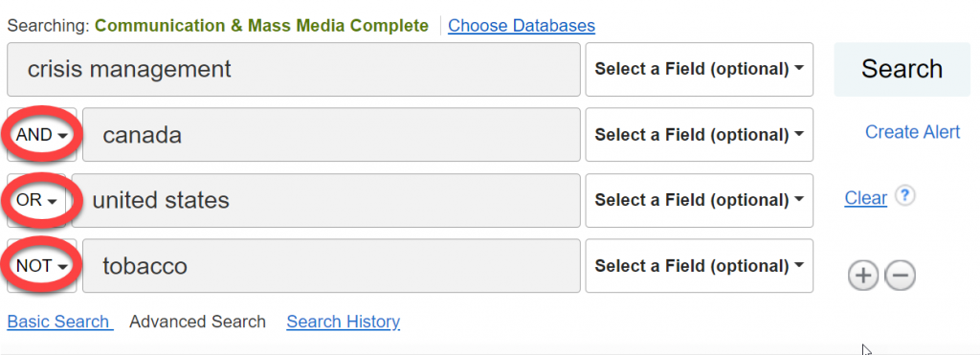Select the Advanced Search tab
The width and height of the screenshot is (980, 355).
coord(197,322)
